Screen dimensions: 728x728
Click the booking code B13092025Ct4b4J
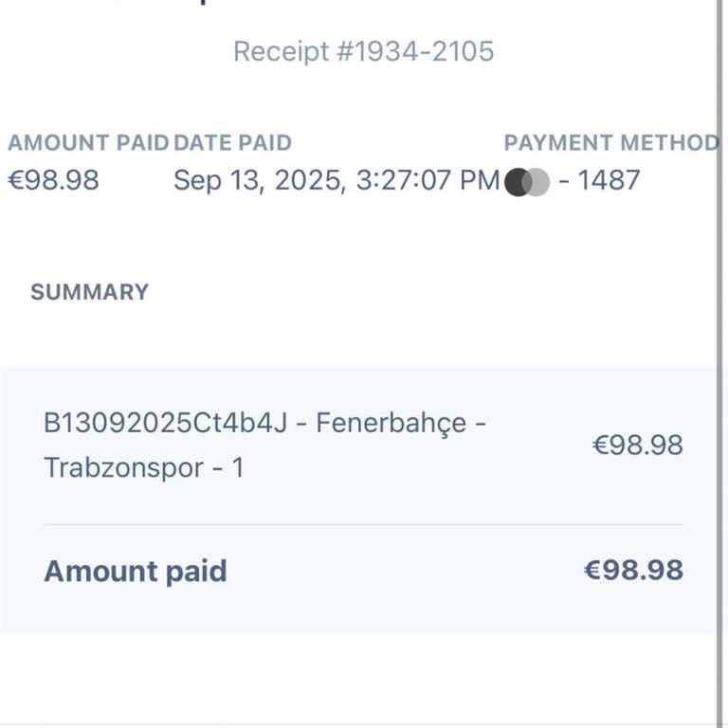point(165,423)
